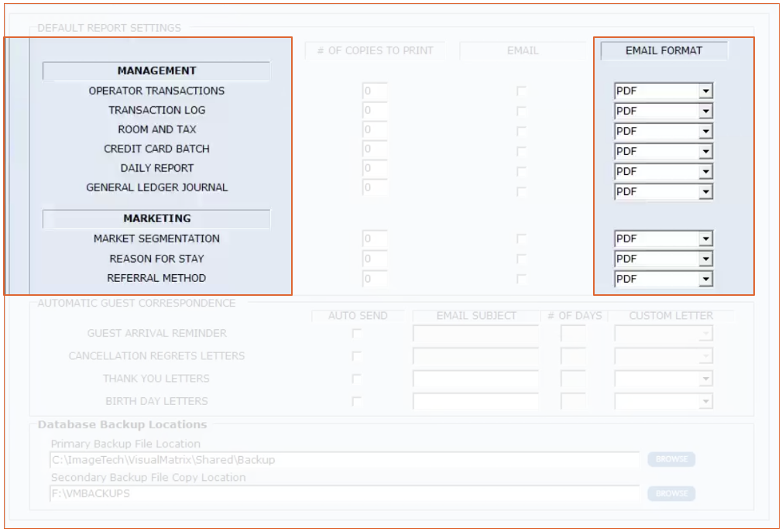Expand General Ledger Journal format dropdown
The image size is (782, 532).
pyautogui.click(x=705, y=192)
